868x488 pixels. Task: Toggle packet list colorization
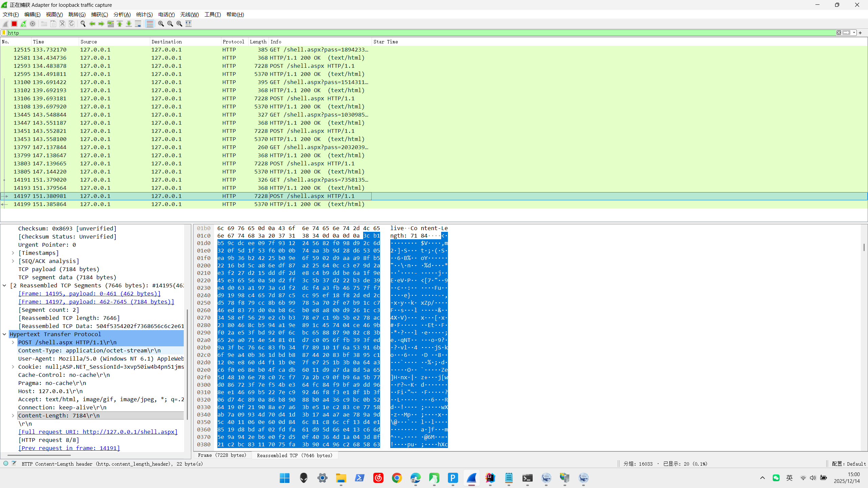150,24
